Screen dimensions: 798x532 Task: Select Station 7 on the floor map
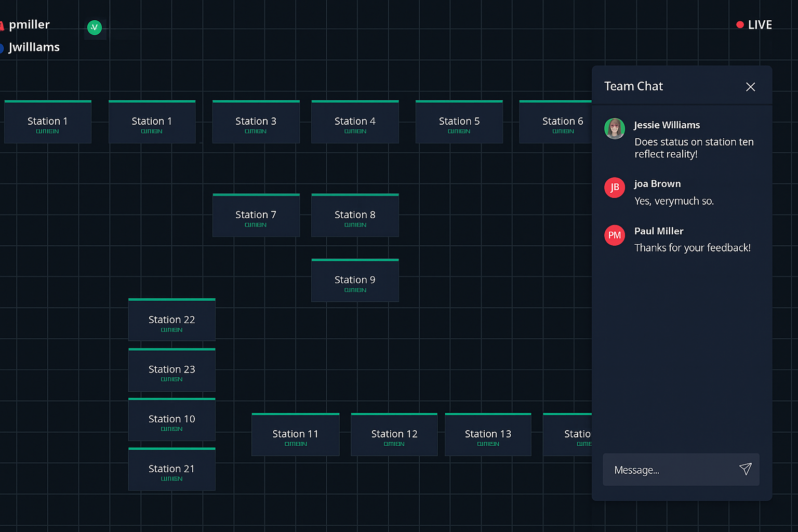pos(256,215)
